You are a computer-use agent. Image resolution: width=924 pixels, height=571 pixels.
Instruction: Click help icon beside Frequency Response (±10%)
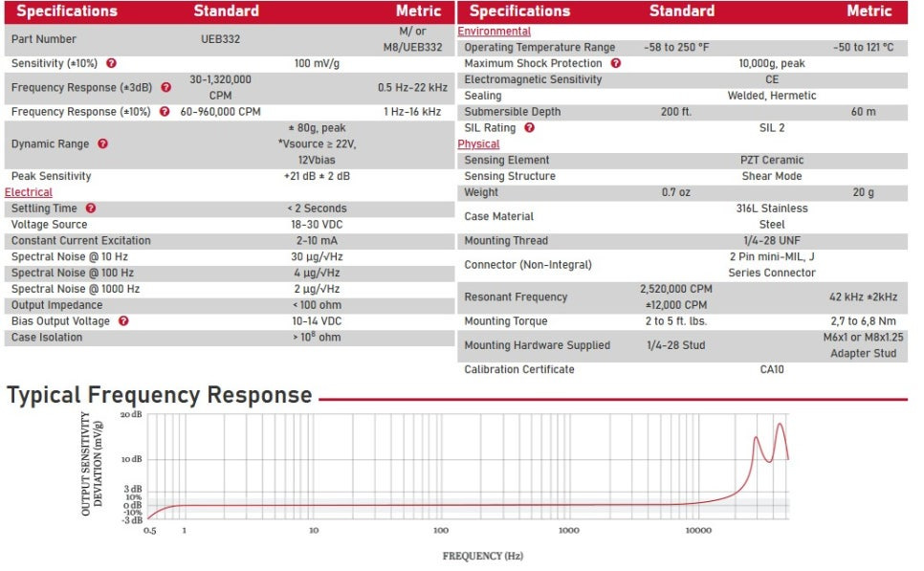pyautogui.click(x=165, y=111)
